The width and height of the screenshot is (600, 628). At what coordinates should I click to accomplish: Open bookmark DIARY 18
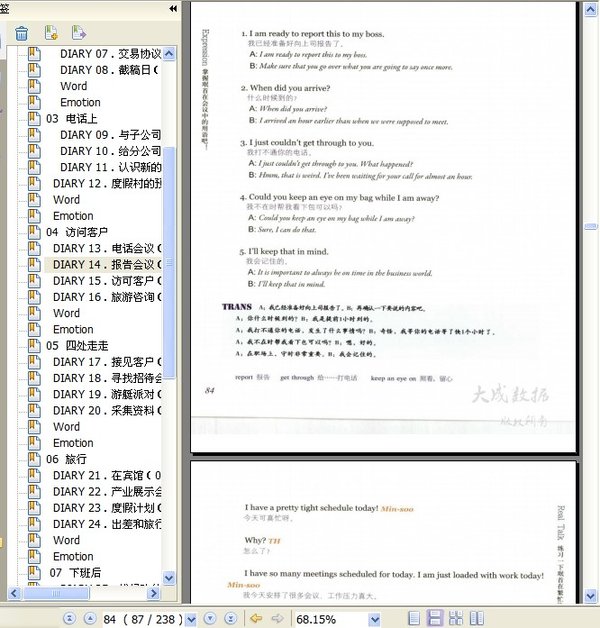[x=107, y=378]
